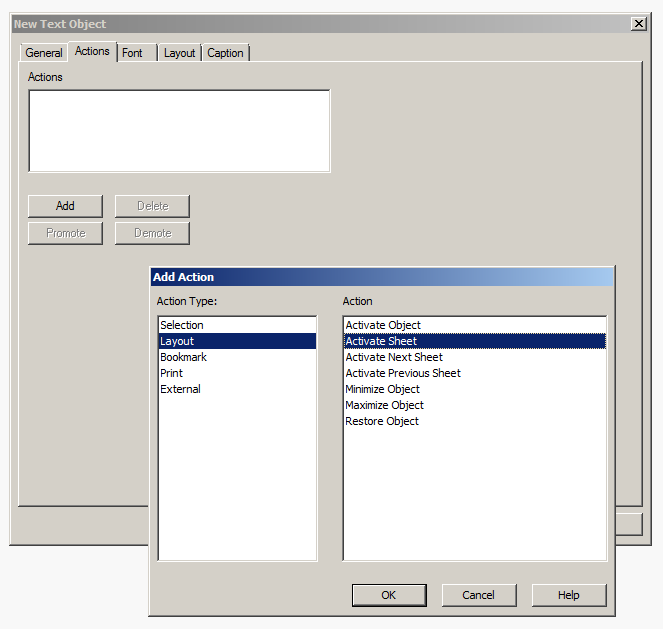Open the Font tab
This screenshot has height=629, width=663.
[x=137, y=53]
